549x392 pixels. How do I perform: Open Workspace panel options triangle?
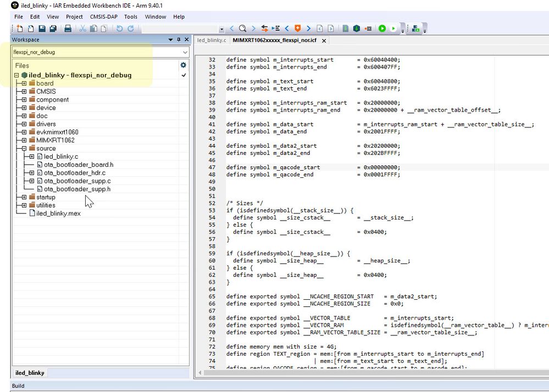tap(170, 40)
